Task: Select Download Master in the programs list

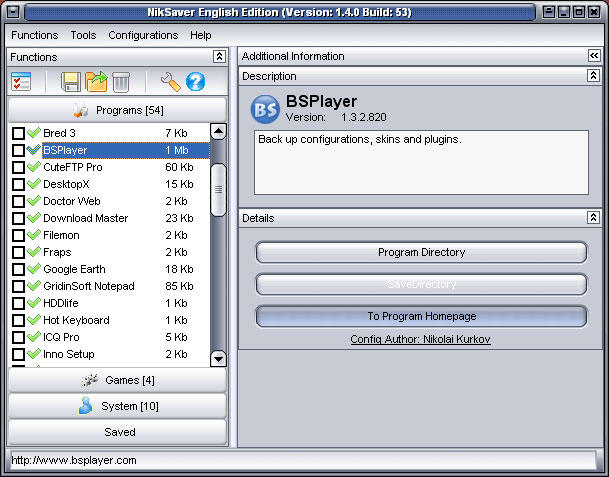Action: click(85, 218)
